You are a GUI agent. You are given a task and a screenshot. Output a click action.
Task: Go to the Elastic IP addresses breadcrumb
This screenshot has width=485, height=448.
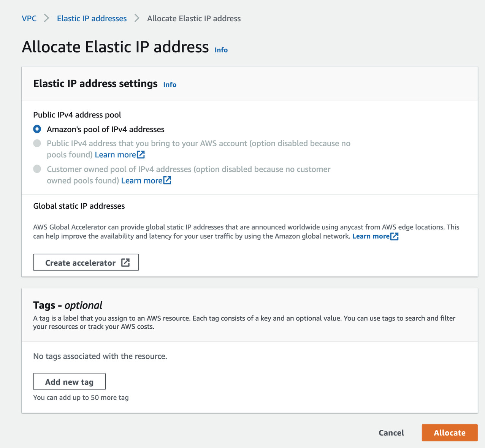91,18
